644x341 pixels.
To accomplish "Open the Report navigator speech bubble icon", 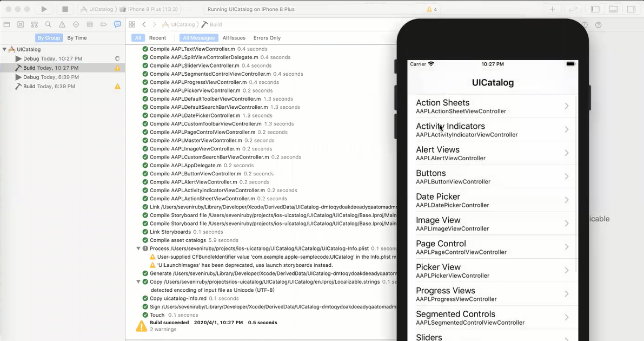I will tap(117, 25).
